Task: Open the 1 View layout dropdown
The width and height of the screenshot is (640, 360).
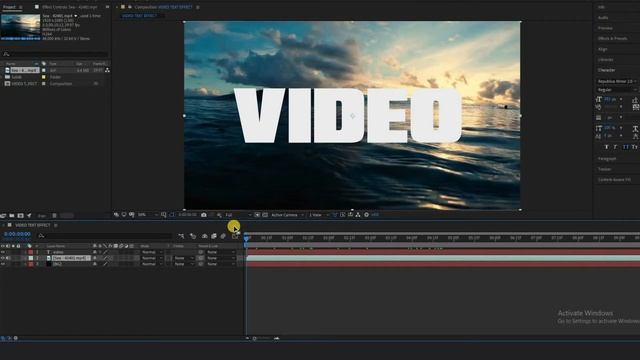Action: (319, 215)
